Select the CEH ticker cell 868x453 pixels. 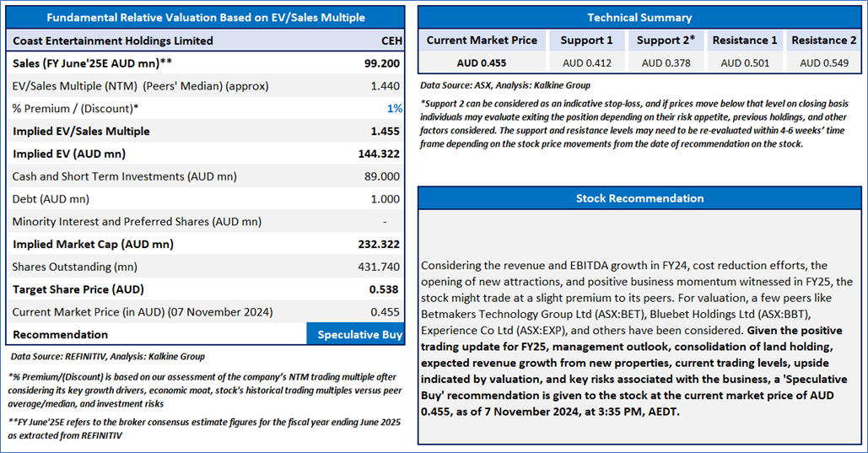pyautogui.click(x=391, y=41)
